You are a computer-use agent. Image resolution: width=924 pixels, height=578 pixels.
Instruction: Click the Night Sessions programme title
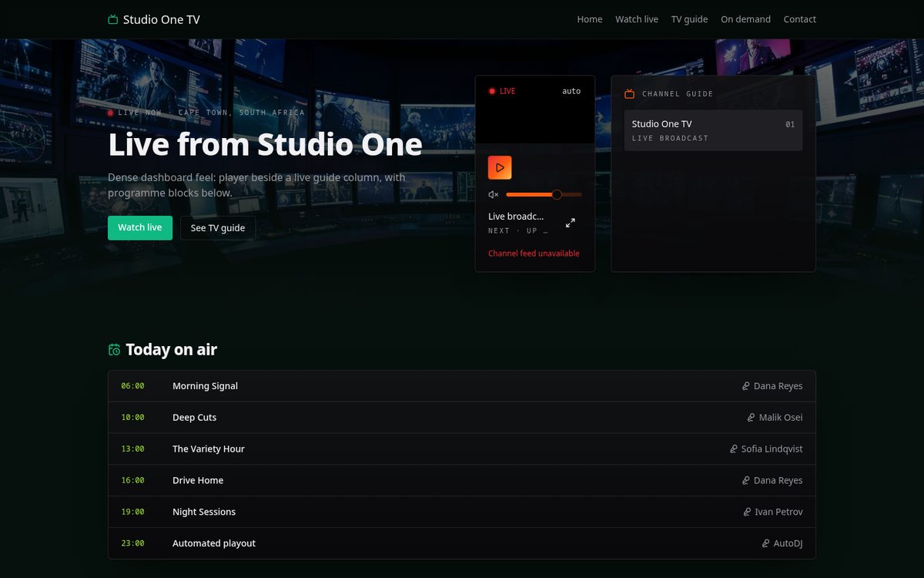click(204, 512)
